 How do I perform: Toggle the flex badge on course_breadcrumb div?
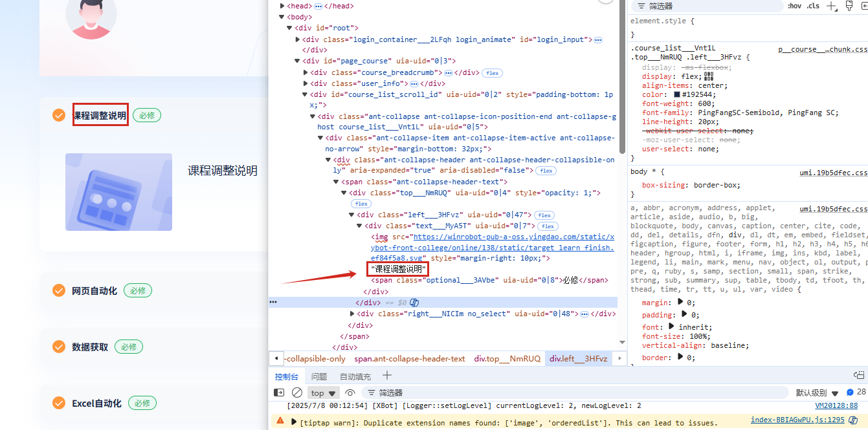pyautogui.click(x=493, y=73)
